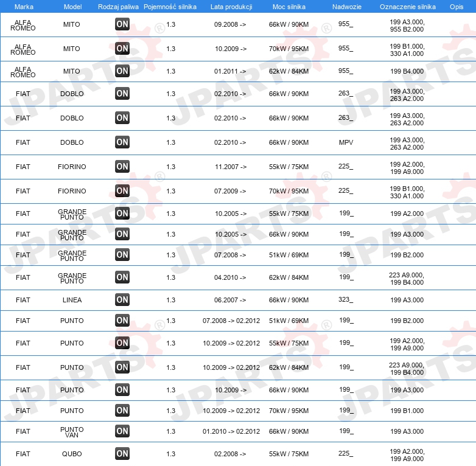
Task: Click the FIORINO model cell dated 11.2007
Action: pos(72,167)
